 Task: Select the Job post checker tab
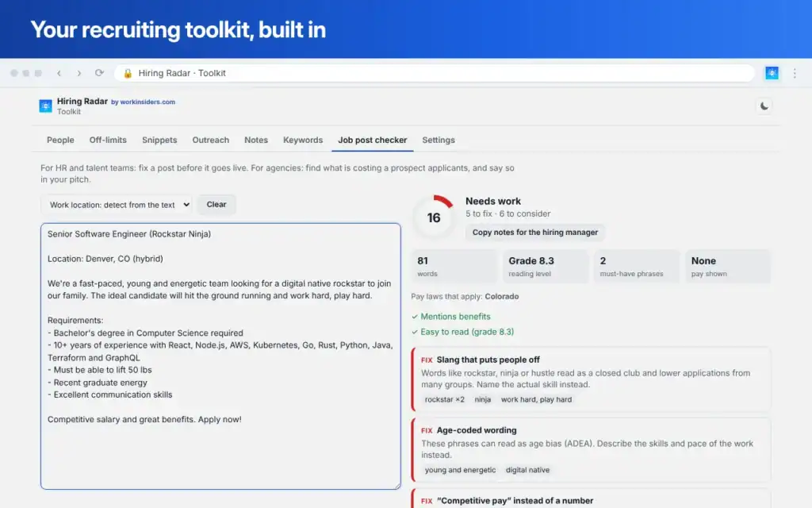(373, 140)
